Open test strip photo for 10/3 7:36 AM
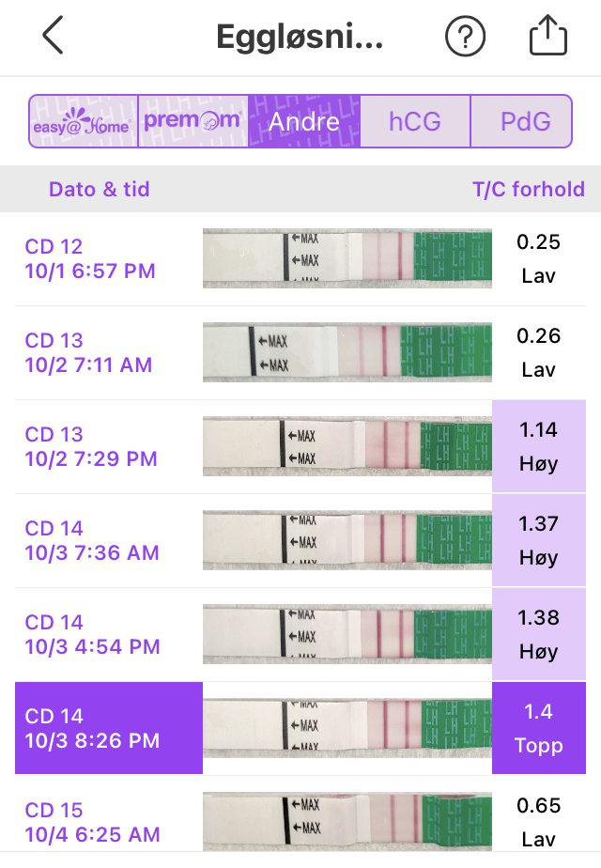Screen dimensions: 601x868 point(347,540)
